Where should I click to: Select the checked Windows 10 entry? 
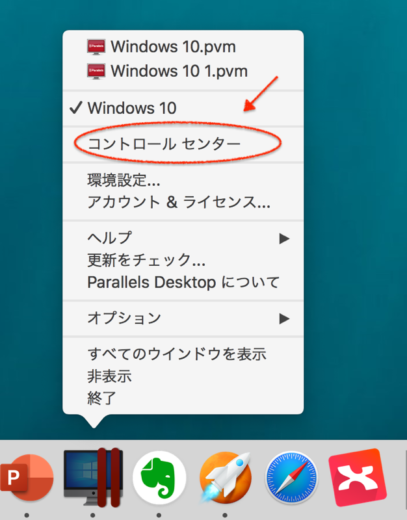click(183, 108)
